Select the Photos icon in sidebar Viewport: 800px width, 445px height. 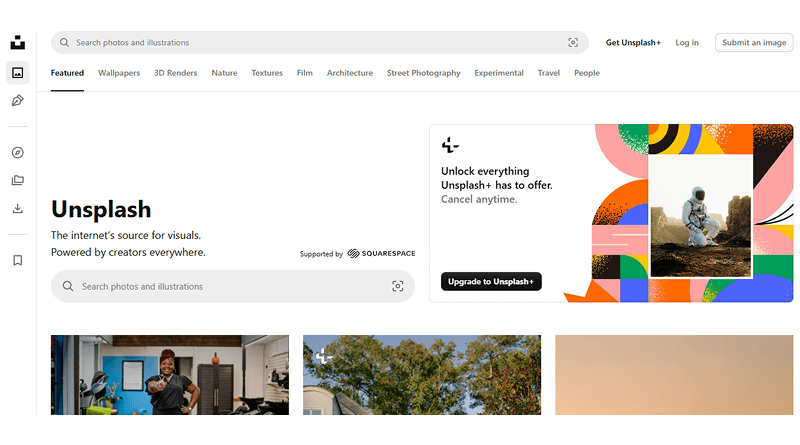[x=18, y=73]
